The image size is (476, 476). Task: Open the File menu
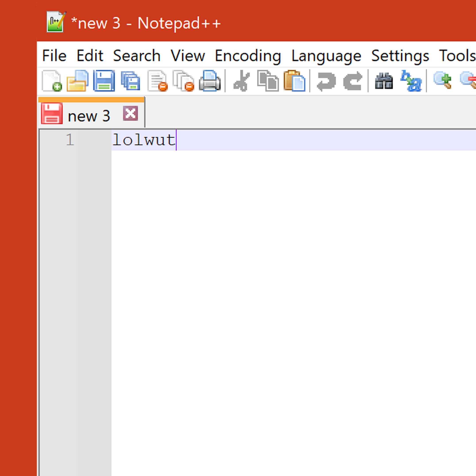[x=54, y=56]
